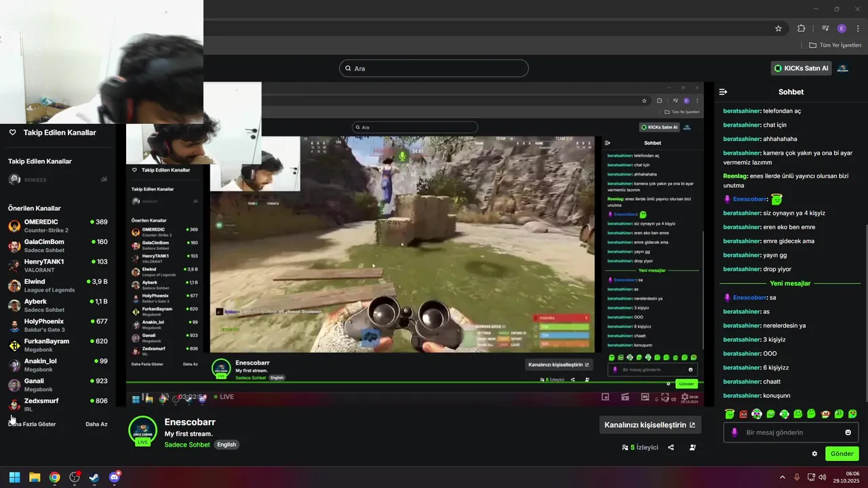Collapse the chat with the Sohbet panel icon
Viewport: 868px width, 488px height.
point(723,91)
